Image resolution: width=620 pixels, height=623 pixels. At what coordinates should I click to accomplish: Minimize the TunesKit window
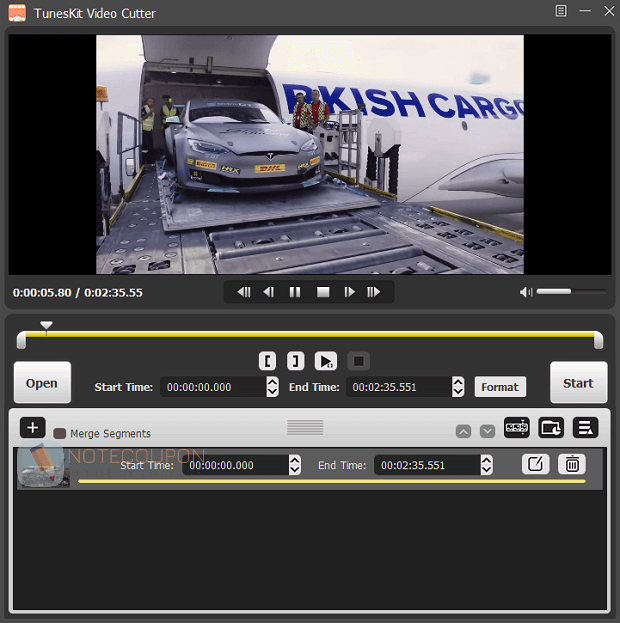pos(585,11)
